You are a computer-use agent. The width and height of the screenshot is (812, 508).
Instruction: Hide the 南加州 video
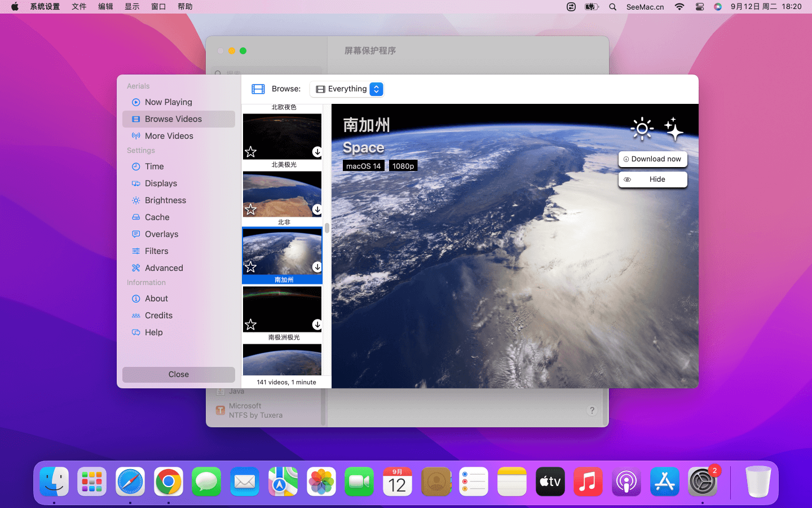[x=652, y=179]
